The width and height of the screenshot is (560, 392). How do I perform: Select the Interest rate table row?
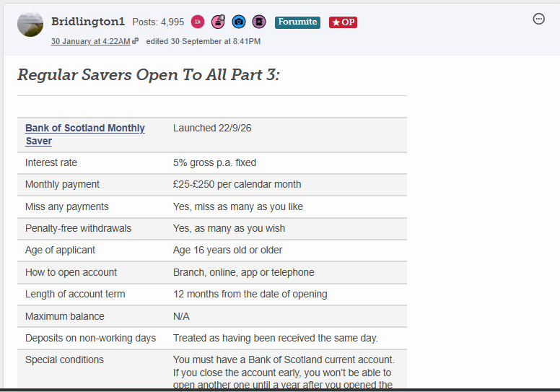tap(212, 163)
